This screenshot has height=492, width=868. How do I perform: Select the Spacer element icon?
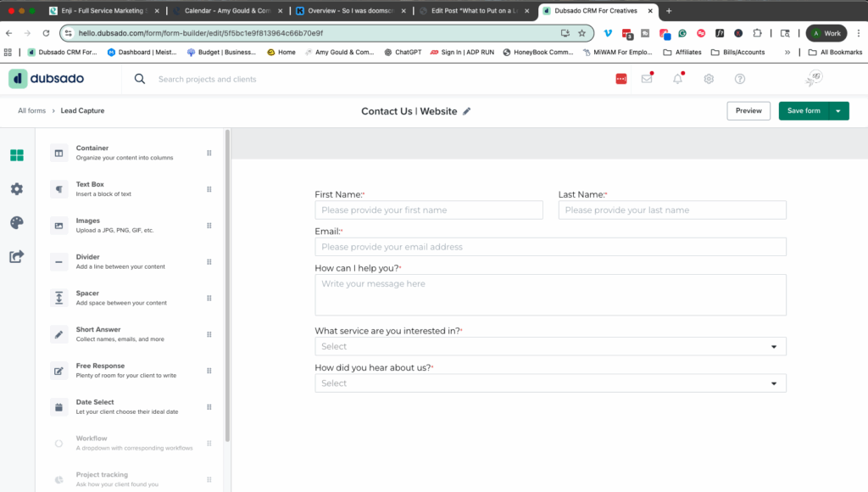pyautogui.click(x=58, y=298)
